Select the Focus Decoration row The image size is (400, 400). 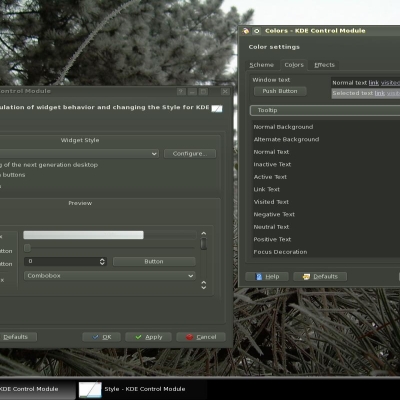[x=326, y=252]
